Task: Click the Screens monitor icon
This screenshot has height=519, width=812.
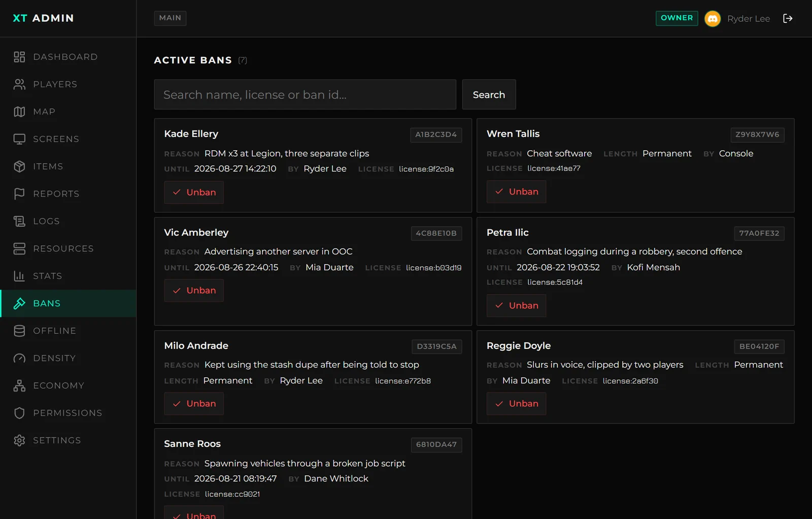Action: click(19, 139)
